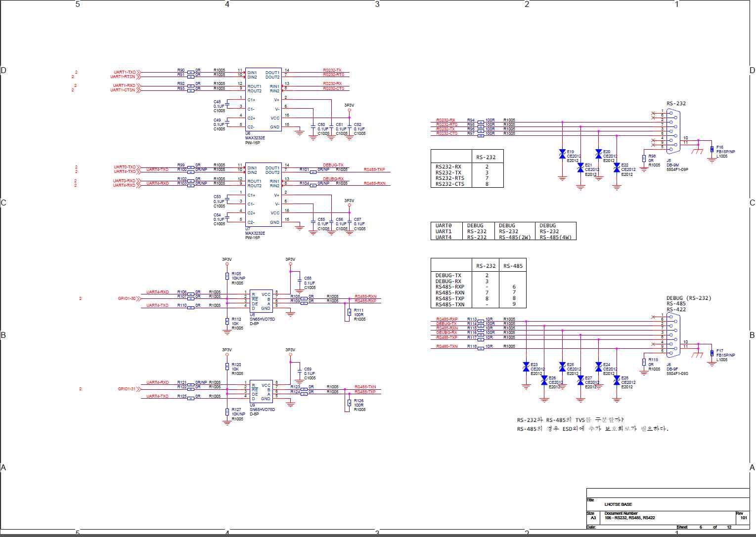Click the RS-485 column header in lower table
Image resolution: width=756 pixels, height=537 pixels.
513,266
